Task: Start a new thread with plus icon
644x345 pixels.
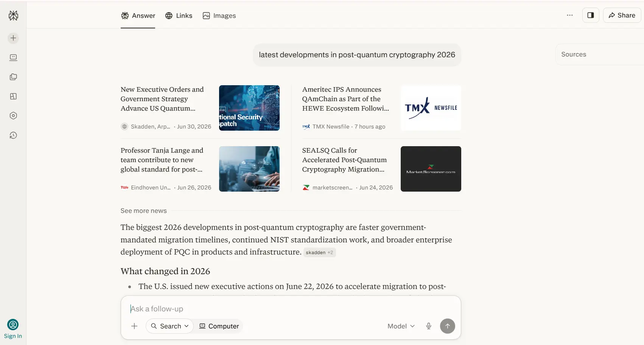Action: coord(13,38)
